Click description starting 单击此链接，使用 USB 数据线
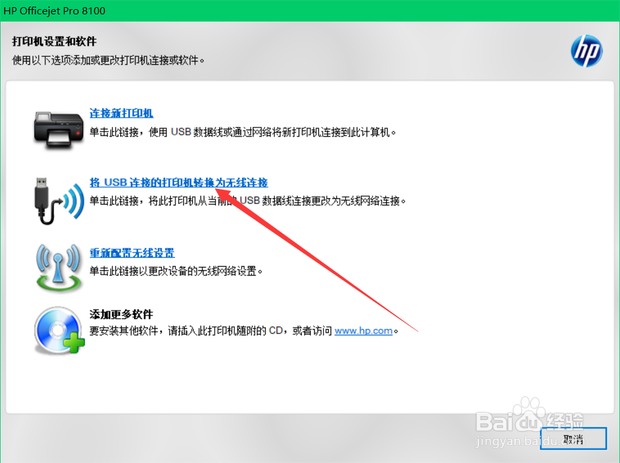 pyautogui.click(x=243, y=132)
